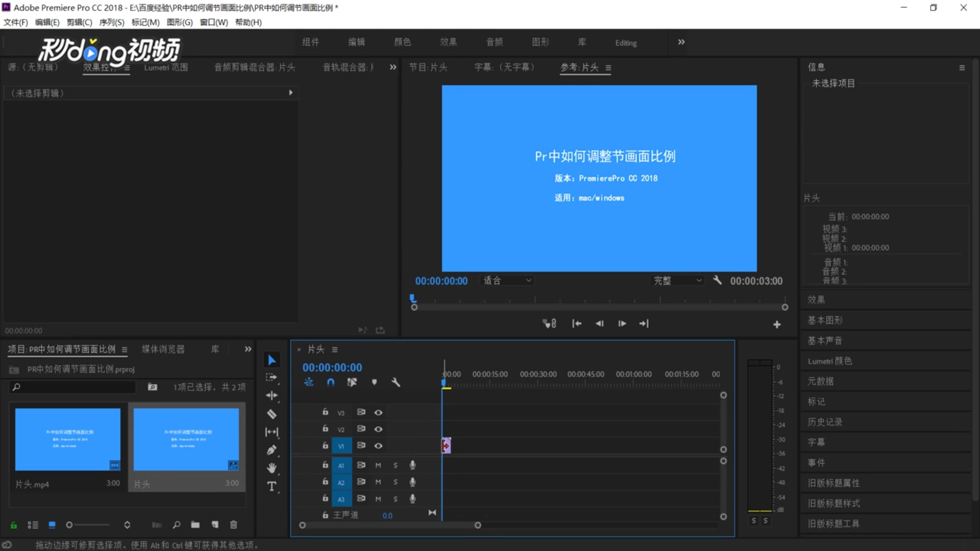980x551 pixels.
Task: Open the 序列(S) menu
Action: coord(112,22)
